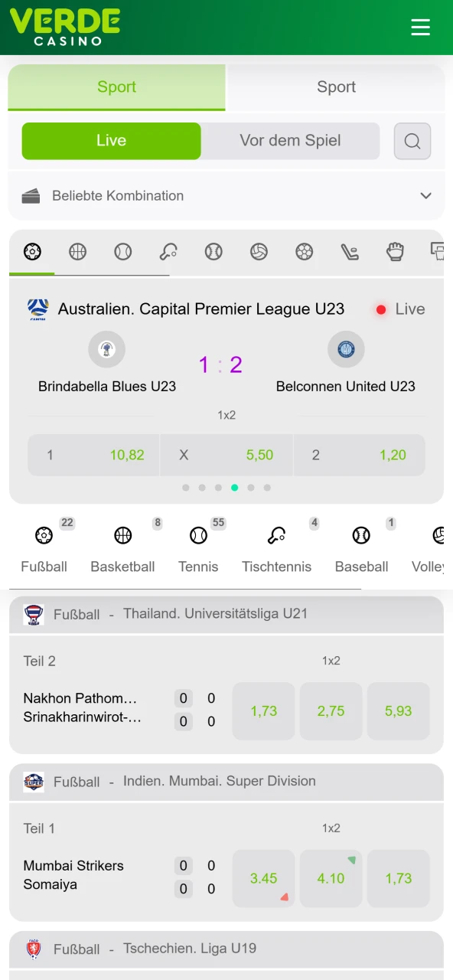Pick draw odds 5,50 in featured match
Screen dimensions: 453x980
pyautogui.click(x=226, y=455)
